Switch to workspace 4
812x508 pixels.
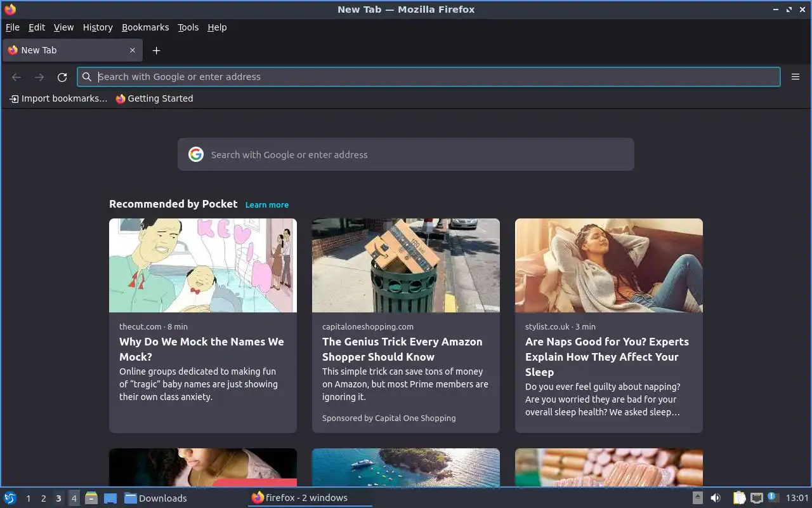coord(74,498)
